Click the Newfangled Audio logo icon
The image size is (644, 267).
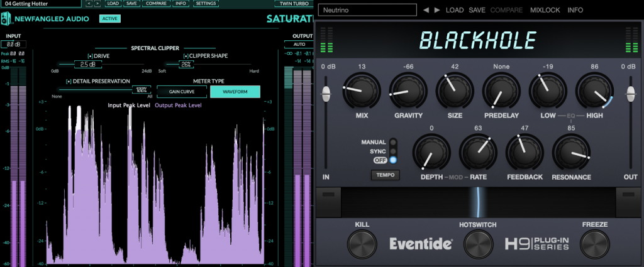[6, 18]
